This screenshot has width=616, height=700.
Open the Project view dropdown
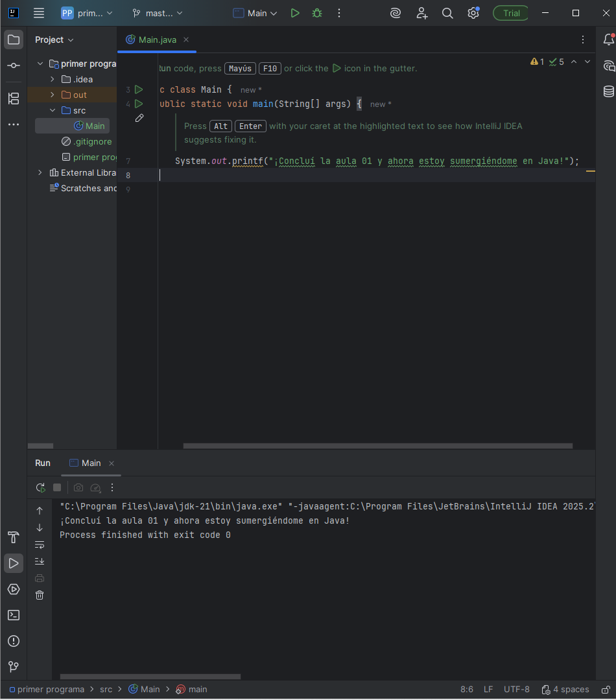54,40
